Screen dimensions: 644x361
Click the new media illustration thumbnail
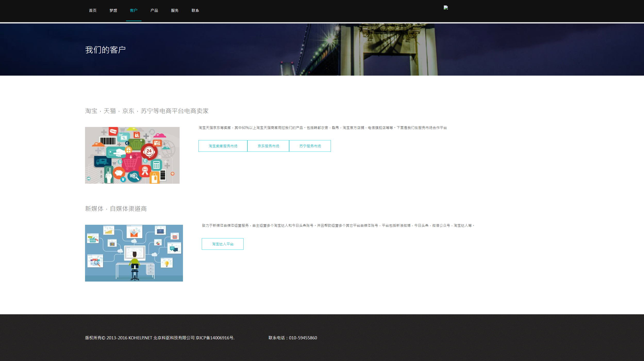[x=134, y=253]
